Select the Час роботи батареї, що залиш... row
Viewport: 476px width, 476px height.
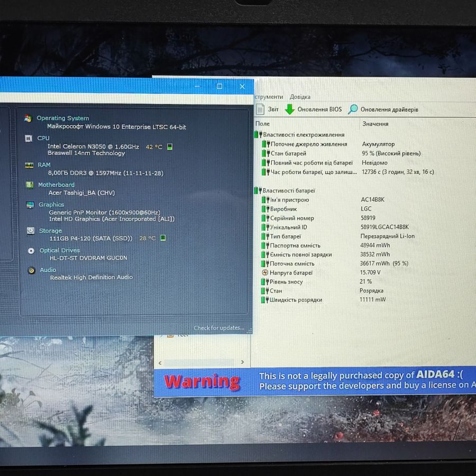(348, 172)
